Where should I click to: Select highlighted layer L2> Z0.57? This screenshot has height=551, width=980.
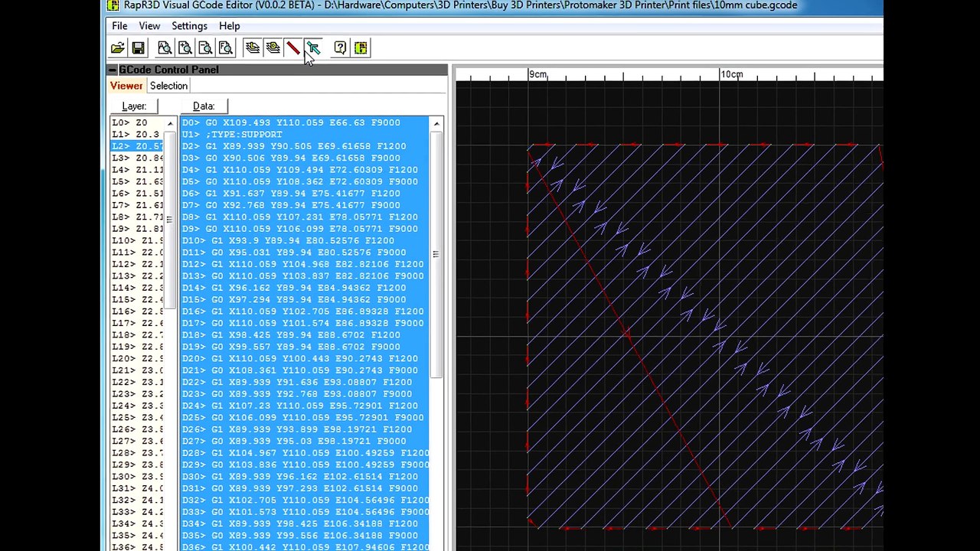[137, 146]
